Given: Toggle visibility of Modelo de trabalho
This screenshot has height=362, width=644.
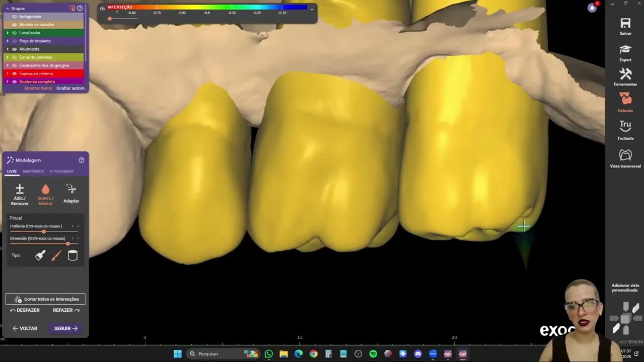Looking at the screenshot, I should point(14,25).
